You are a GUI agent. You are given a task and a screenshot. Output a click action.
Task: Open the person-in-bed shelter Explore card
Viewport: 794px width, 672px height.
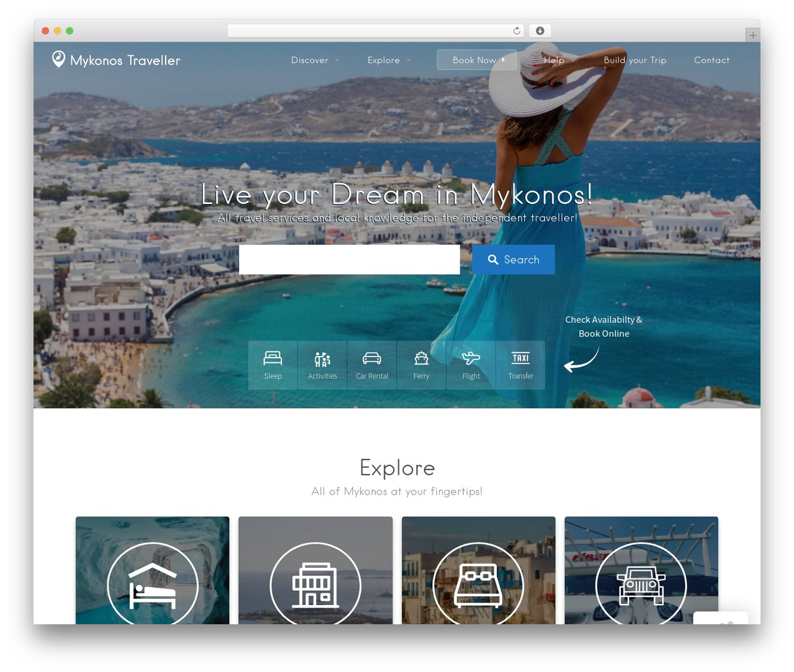click(x=153, y=570)
